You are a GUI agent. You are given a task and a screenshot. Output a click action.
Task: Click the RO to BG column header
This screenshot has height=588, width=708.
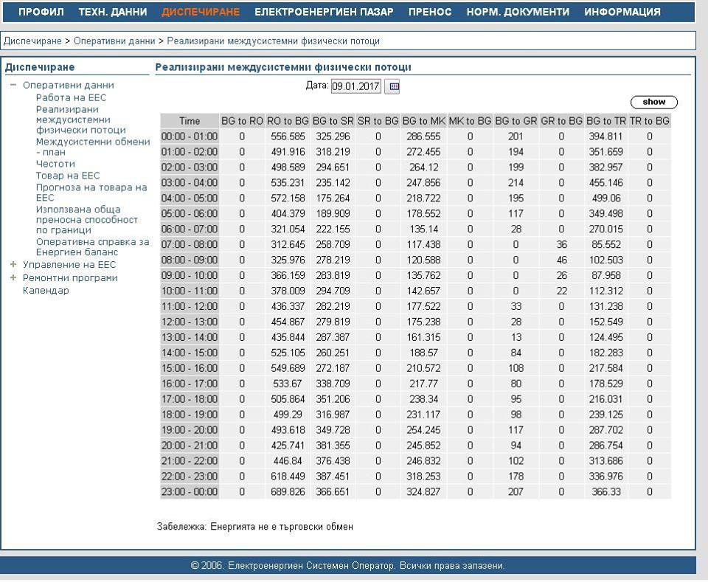(288, 121)
